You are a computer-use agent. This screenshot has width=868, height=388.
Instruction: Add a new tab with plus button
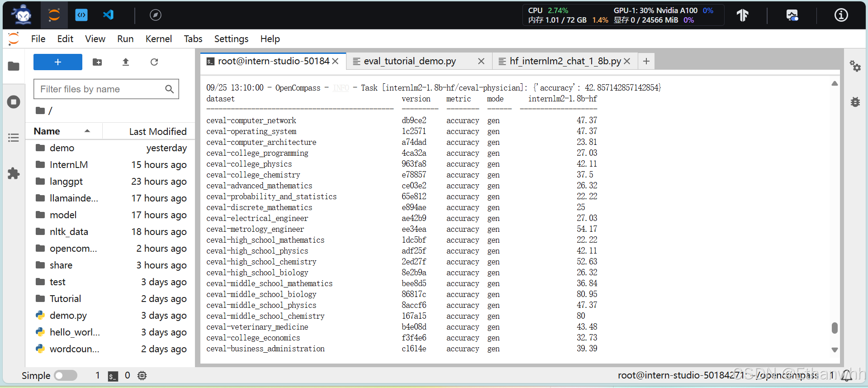[646, 61]
